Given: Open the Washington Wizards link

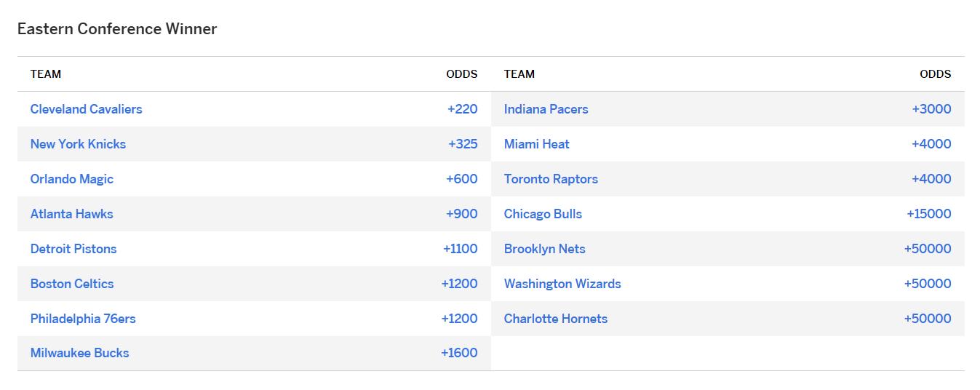Looking at the screenshot, I should point(562,284).
